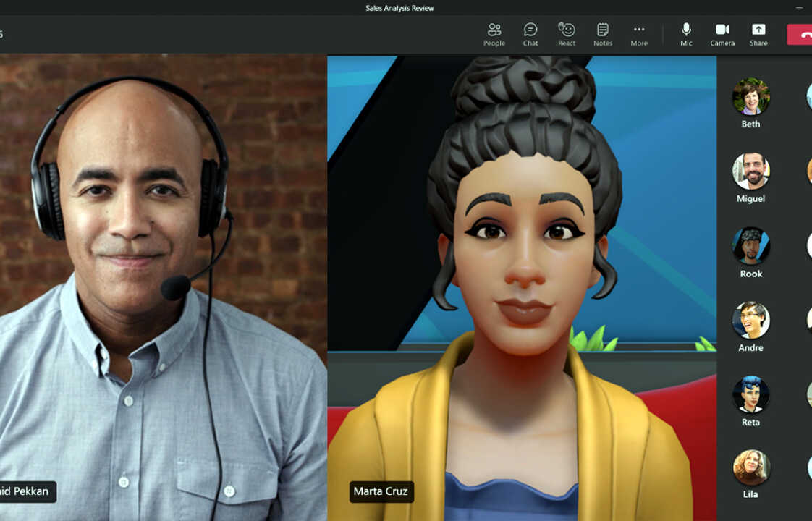Open the More options menu
812x521 pixels.
(x=639, y=35)
